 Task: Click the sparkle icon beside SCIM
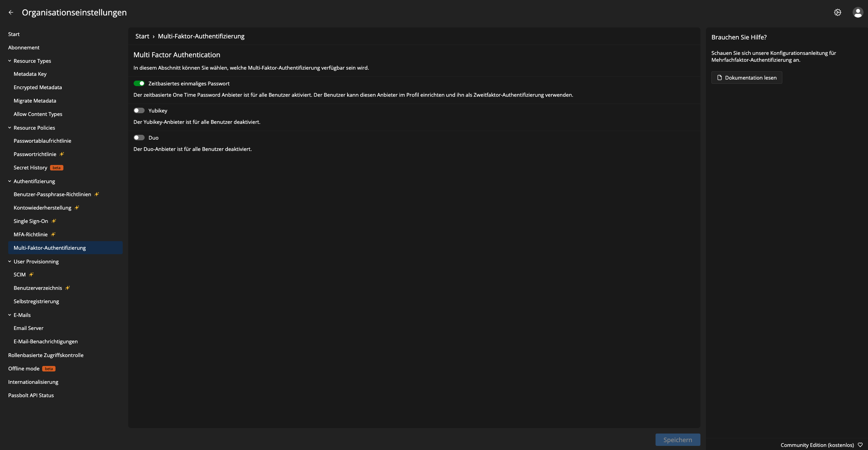(x=31, y=274)
